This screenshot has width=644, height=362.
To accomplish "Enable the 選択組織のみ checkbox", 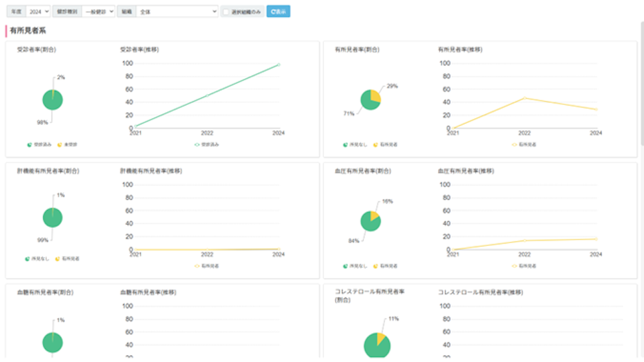I will 225,12.
